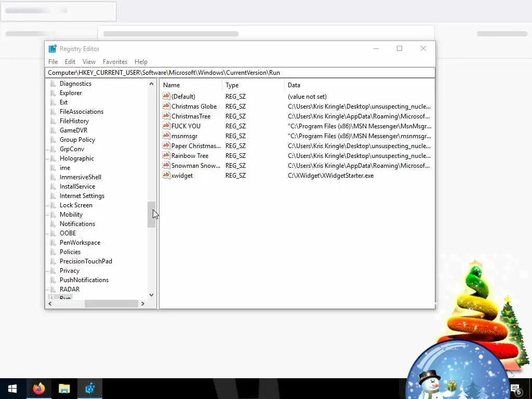532x399 pixels.
Task: Select the PrecisionTouchPad key
Action: click(86, 261)
